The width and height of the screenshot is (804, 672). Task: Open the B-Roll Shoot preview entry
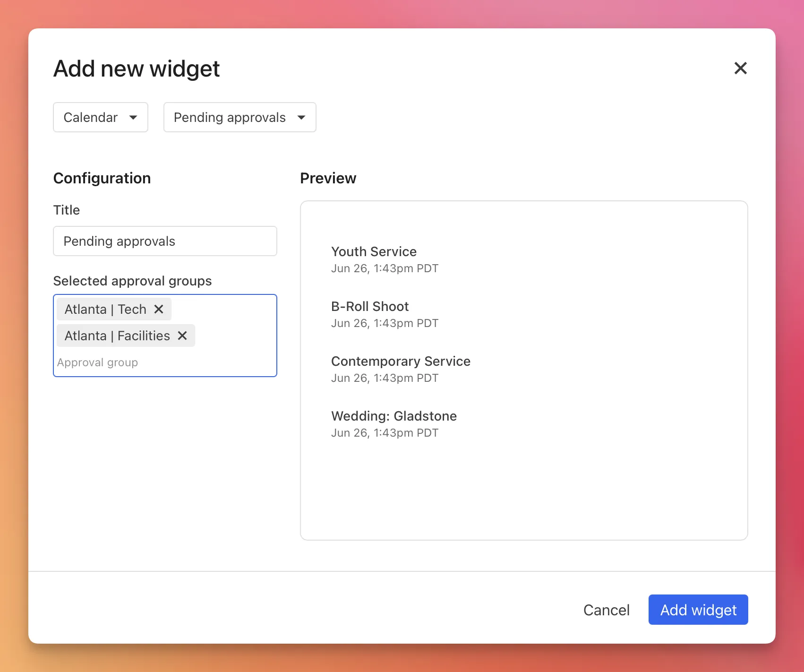[x=370, y=306]
